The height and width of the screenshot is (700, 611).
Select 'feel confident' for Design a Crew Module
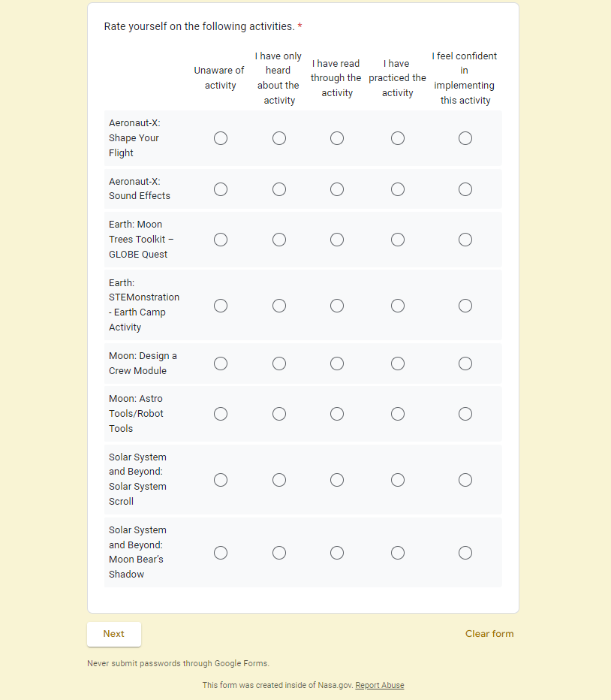(465, 364)
